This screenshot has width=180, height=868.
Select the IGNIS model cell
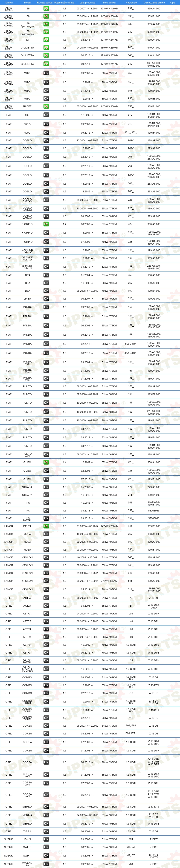(27, 839)
